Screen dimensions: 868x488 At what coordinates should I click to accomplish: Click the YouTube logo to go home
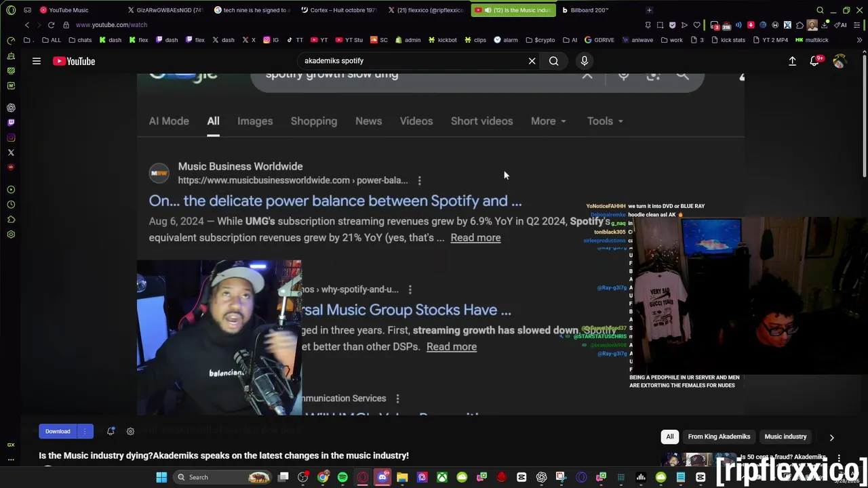tap(74, 61)
